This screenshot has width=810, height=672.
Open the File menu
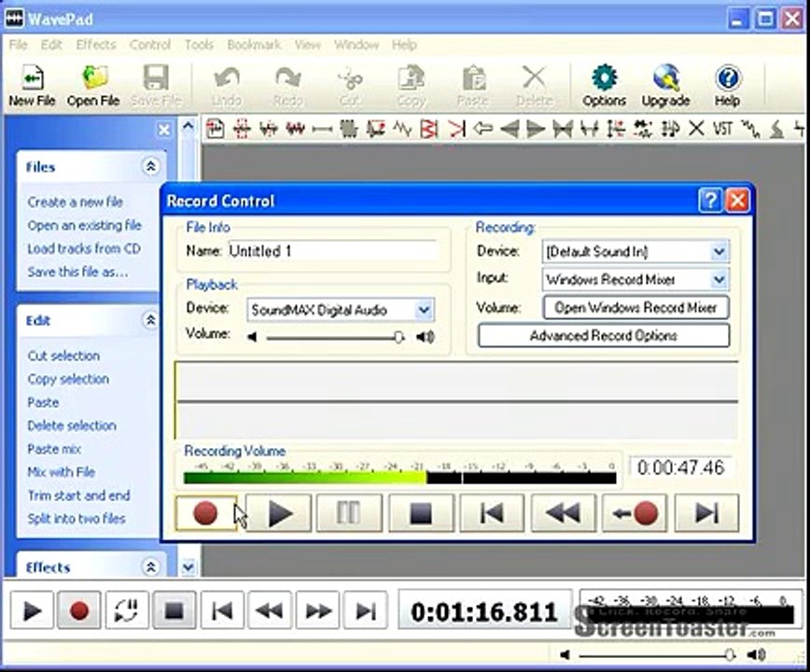[x=18, y=45]
